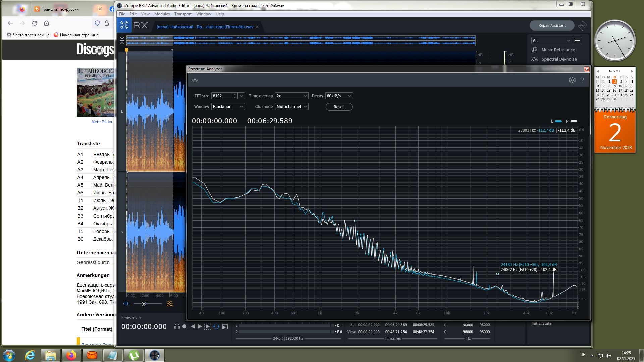Open the Window type Blackman dropdown
This screenshot has width=644, height=362.
[228, 106]
